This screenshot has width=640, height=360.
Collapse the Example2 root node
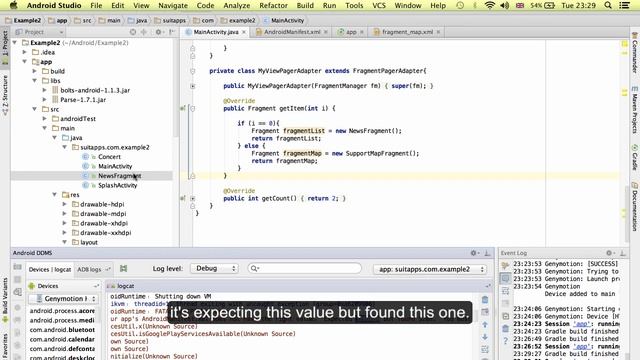(x=15, y=42)
